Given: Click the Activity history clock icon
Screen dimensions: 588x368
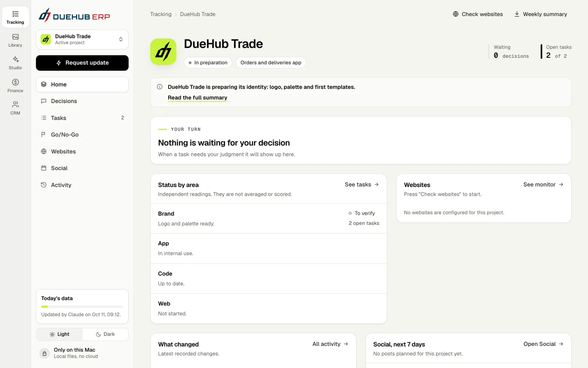Looking at the screenshot, I should pos(44,185).
